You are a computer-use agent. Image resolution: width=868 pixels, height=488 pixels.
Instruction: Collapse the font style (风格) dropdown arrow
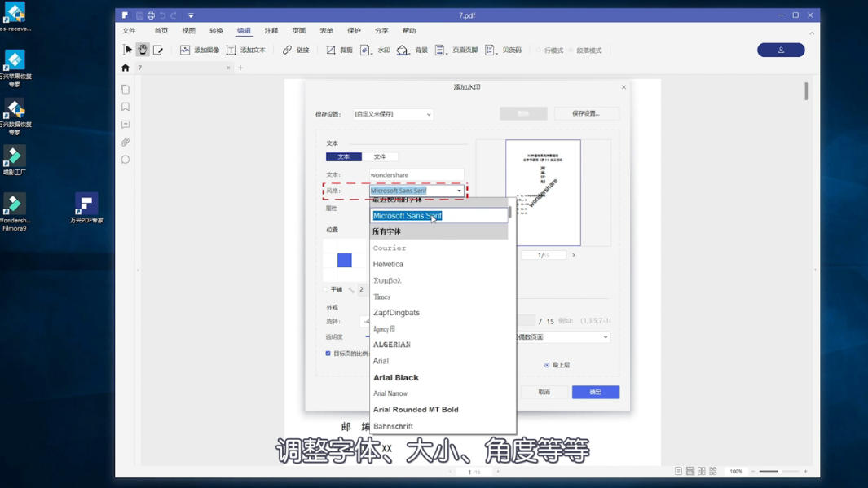coord(459,191)
